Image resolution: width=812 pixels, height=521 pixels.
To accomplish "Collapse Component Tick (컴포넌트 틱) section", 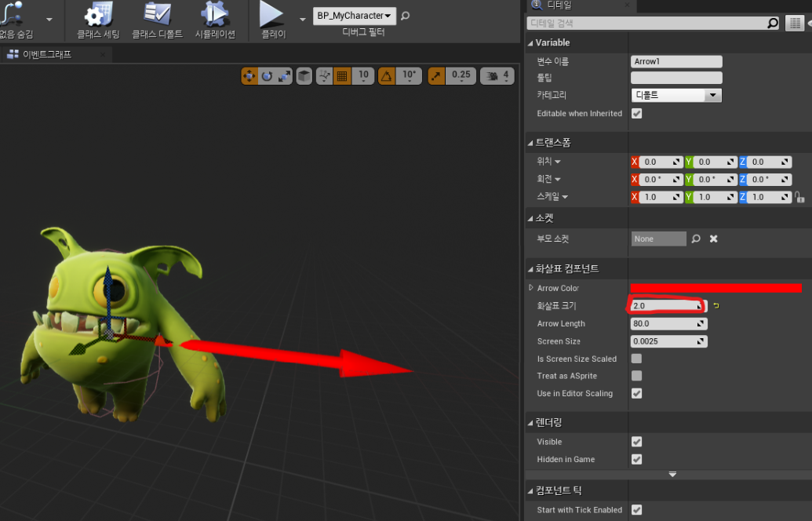I will [530, 491].
